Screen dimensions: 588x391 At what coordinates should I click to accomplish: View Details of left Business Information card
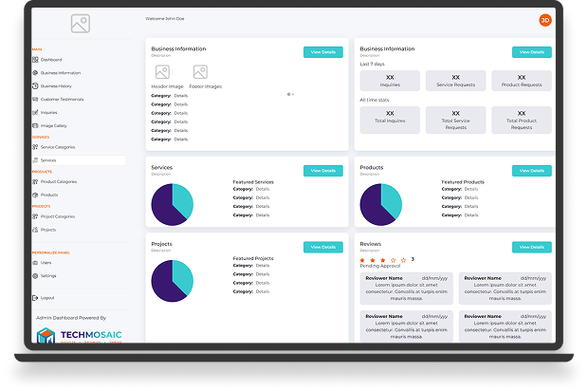click(323, 52)
